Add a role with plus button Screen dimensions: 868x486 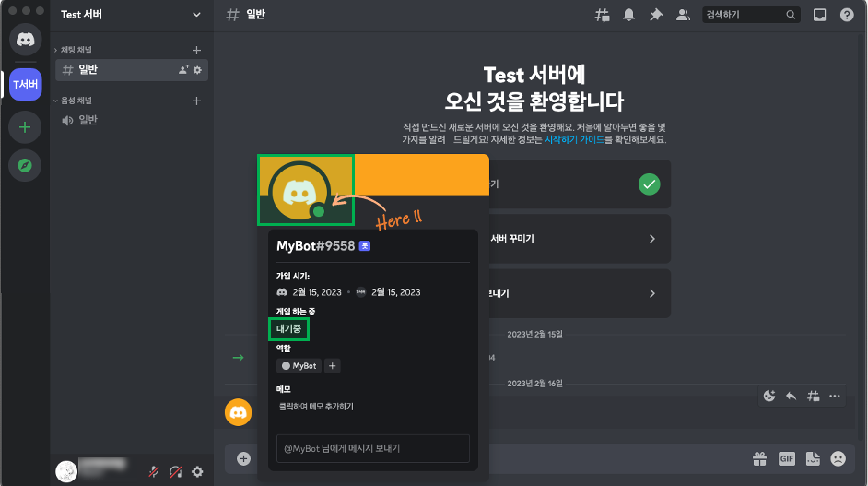pos(332,366)
